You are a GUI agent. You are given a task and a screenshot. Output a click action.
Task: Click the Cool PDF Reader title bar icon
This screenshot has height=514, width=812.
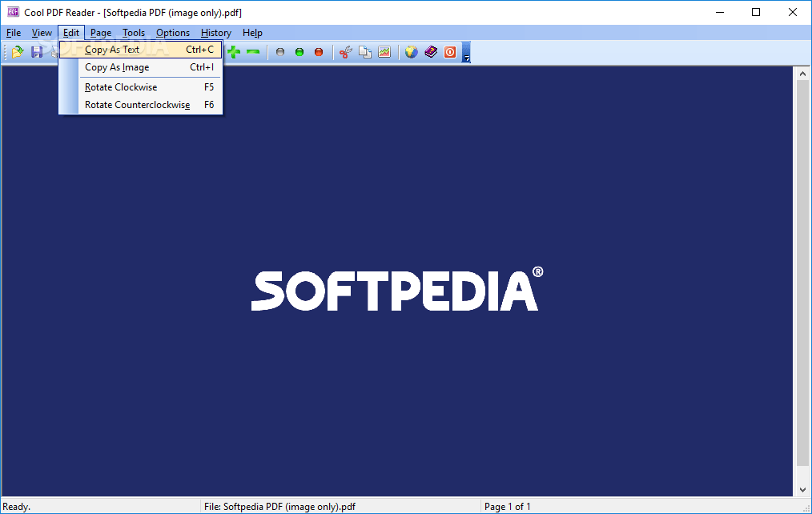(13, 12)
